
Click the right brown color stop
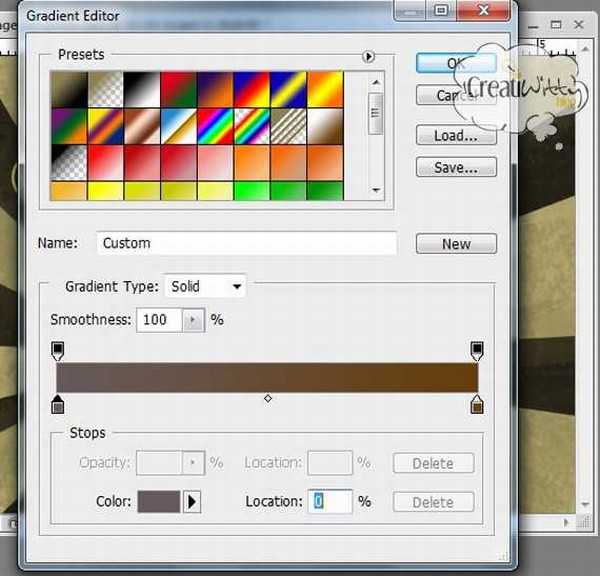(x=477, y=404)
